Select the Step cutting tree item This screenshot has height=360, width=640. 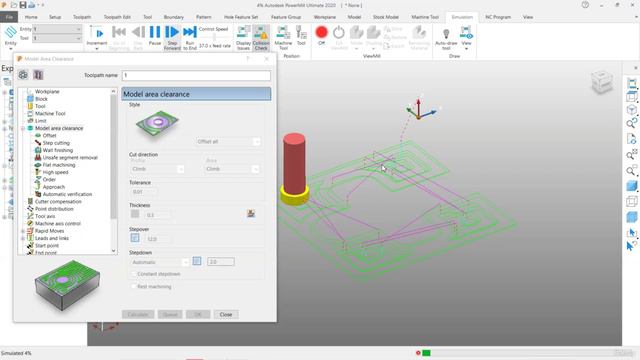56,143
